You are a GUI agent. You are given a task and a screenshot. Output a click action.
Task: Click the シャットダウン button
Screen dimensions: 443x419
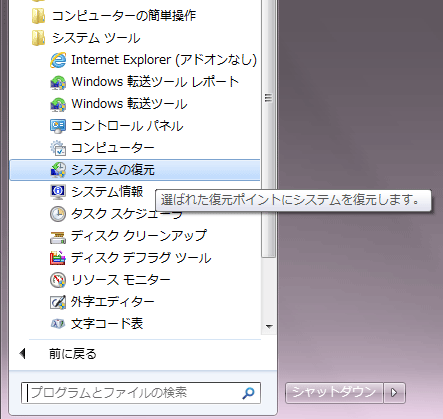pos(334,393)
